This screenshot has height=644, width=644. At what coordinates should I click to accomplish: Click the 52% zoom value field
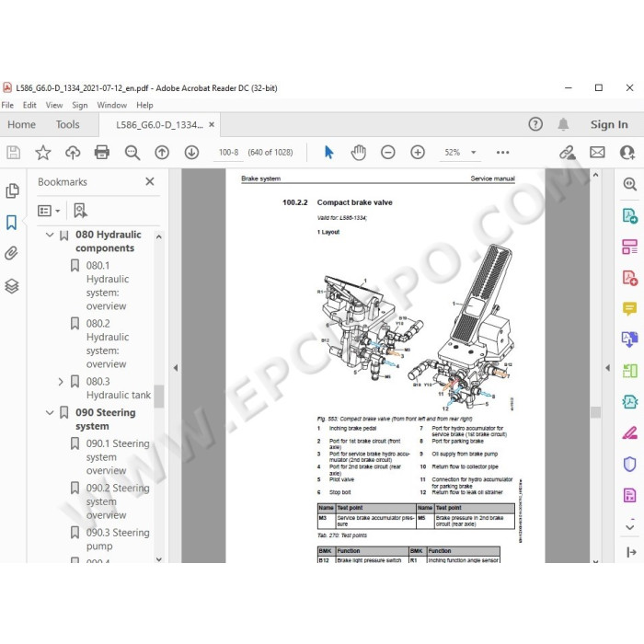(x=452, y=153)
